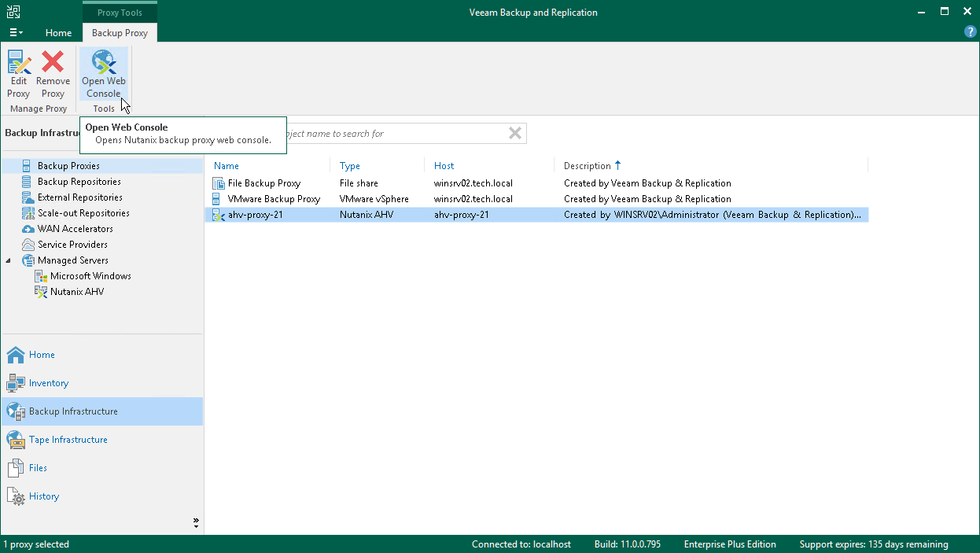Click the Inventory icon in navigation

(15, 383)
